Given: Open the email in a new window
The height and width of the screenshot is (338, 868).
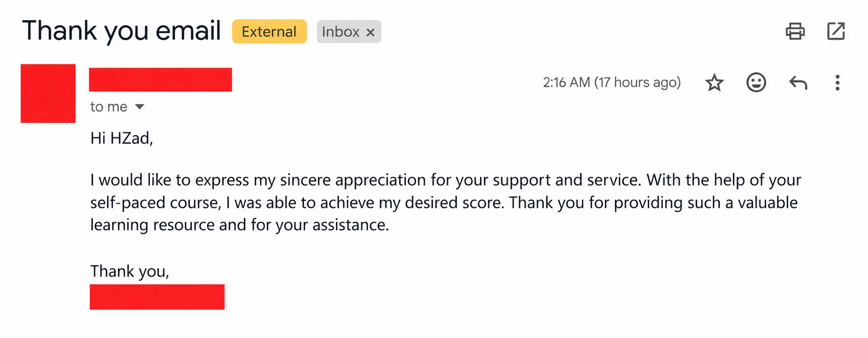Looking at the screenshot, I should [836, 31].
